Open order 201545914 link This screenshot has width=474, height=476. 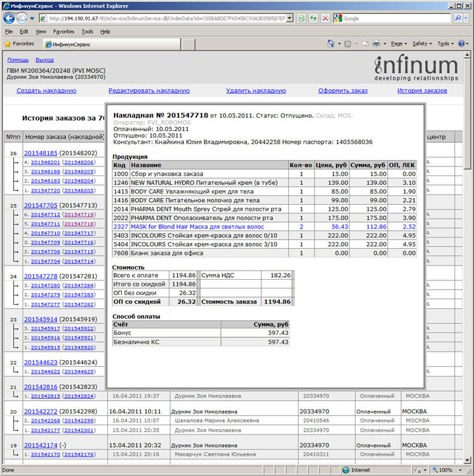[41, 319]
